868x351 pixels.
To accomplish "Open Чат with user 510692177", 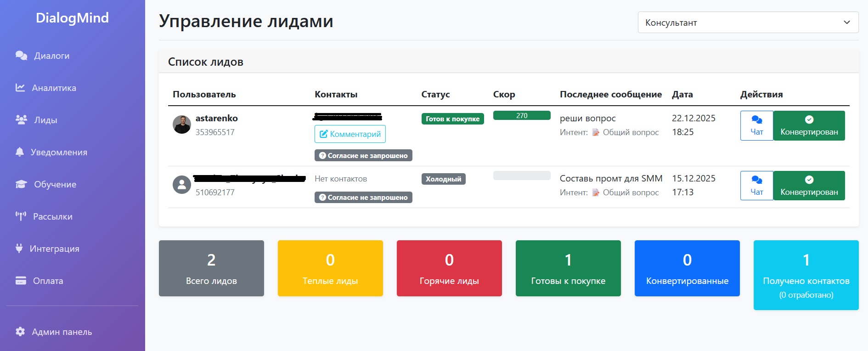I will pyautogui.click(x=757, y=186).
